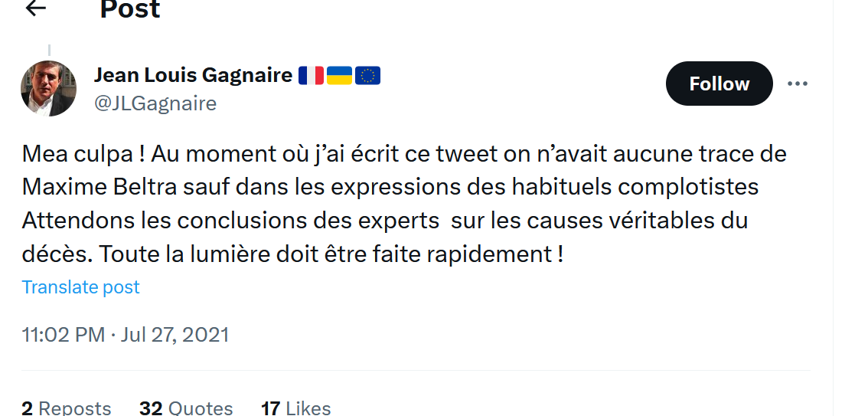The width and height of the screenshot is (868, 416).
Task: Open the 11:02 PM timestamp link
Action: coord(63,335)
